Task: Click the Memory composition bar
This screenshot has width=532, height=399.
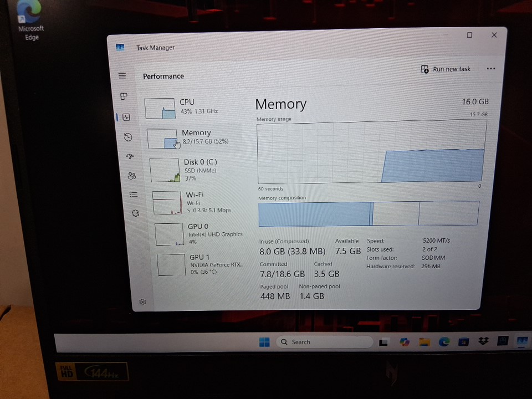Action: [368, 214]
